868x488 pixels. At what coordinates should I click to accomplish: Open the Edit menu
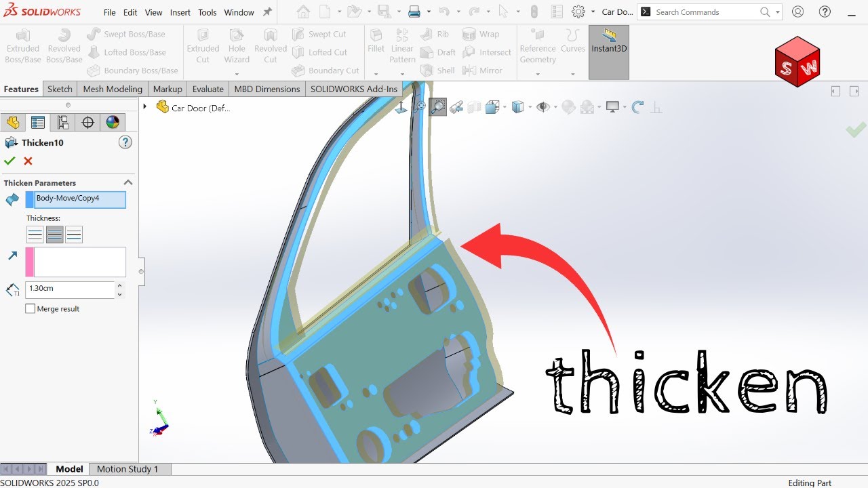[x=130, y=12]
